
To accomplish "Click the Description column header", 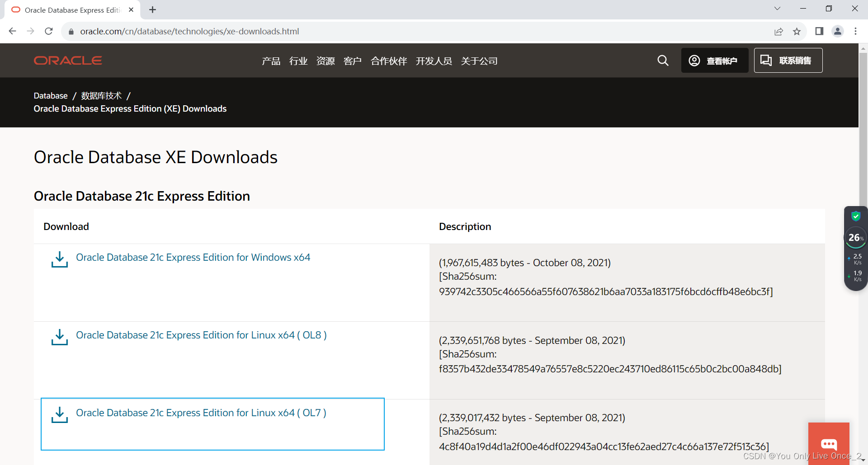I will 465,226.
